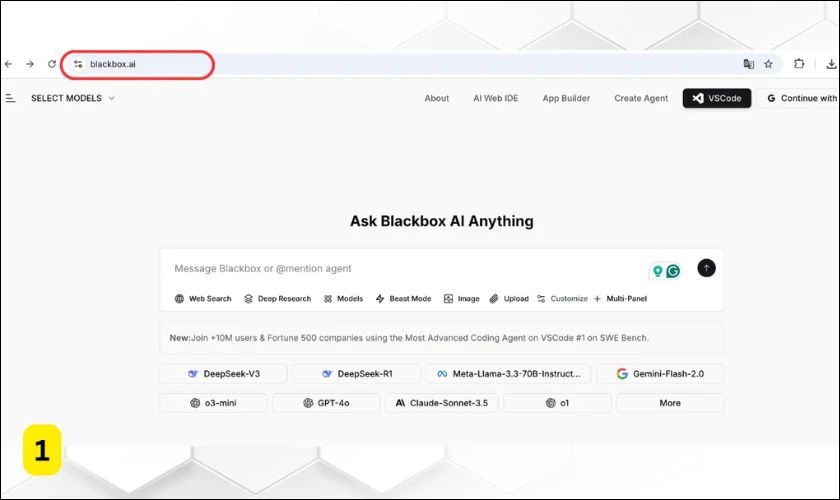Viewport: 840px width, 500px height.
Task: Open the New: Join +10M users announcement banner
Action: coord(441,338)
